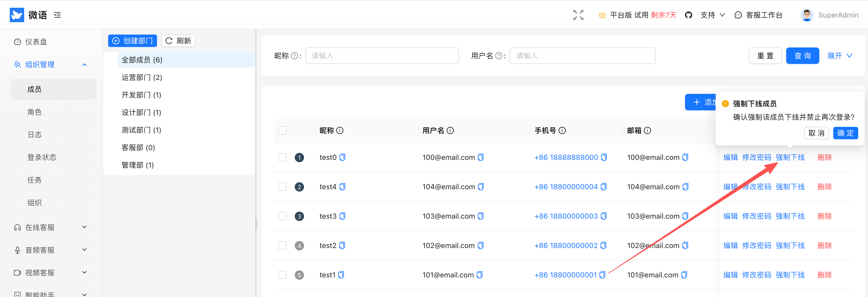Check the test2 row checkbox
The height and width of the screenshot is (297, 868).
(x=282, y=245)
